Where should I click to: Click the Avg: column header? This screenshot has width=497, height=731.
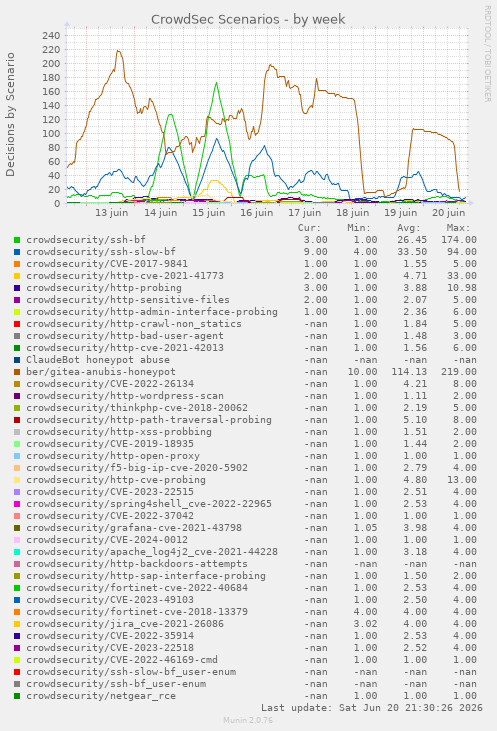click(x=409, y=228)
